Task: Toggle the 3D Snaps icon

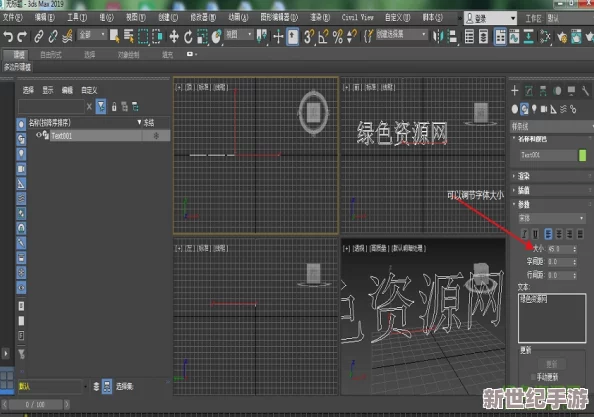Action: click(x=309, y=37)
